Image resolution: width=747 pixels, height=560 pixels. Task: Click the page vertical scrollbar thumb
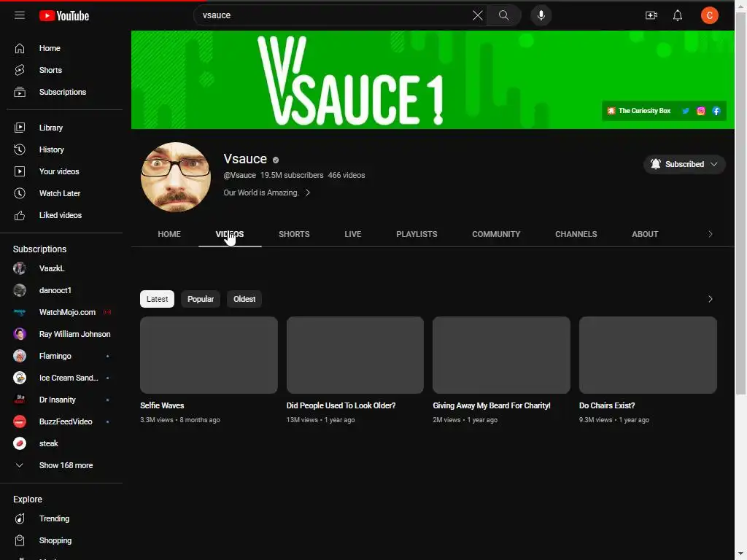[741, 204]
